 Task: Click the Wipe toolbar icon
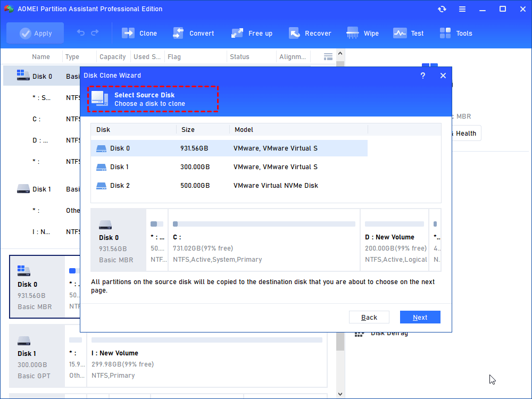point(353,33)
